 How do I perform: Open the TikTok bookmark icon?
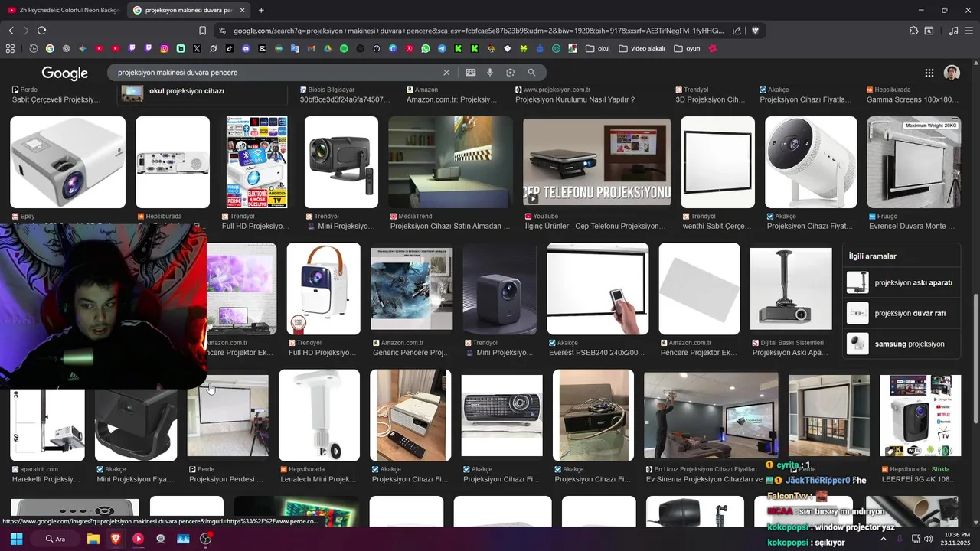point(230,48)
